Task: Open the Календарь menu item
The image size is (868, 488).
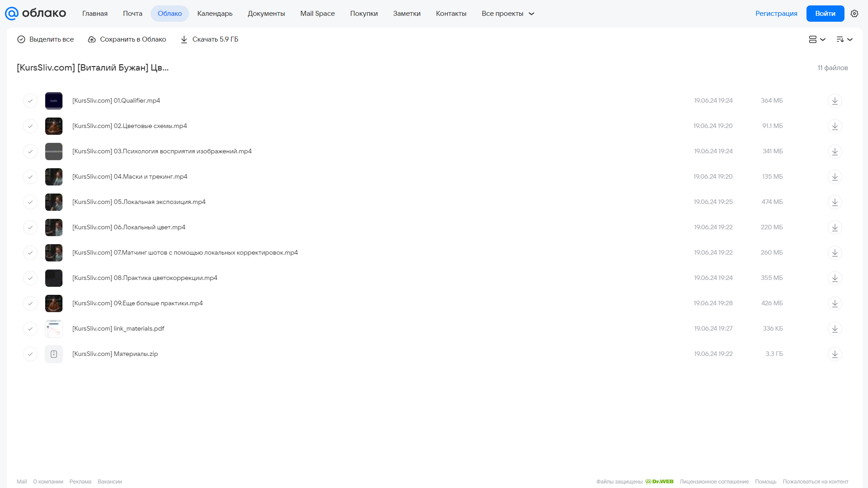Action: [215, 14]
